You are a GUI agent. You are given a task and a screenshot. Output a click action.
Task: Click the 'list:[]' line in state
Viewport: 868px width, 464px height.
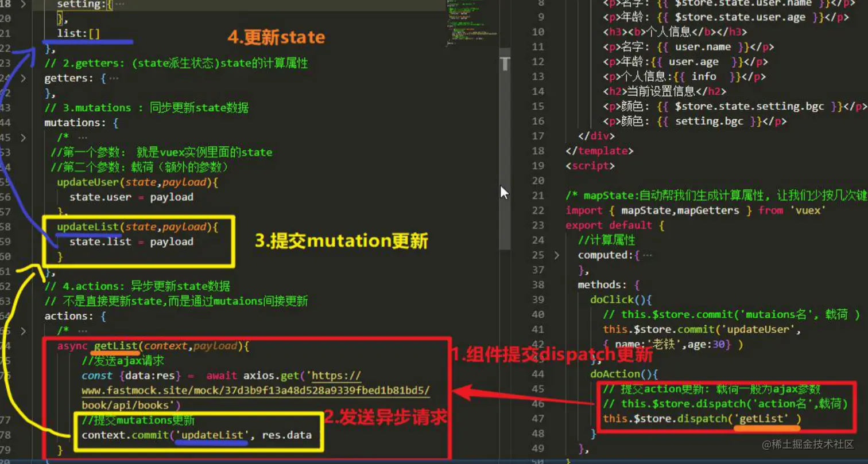click(x=79, y=33)
